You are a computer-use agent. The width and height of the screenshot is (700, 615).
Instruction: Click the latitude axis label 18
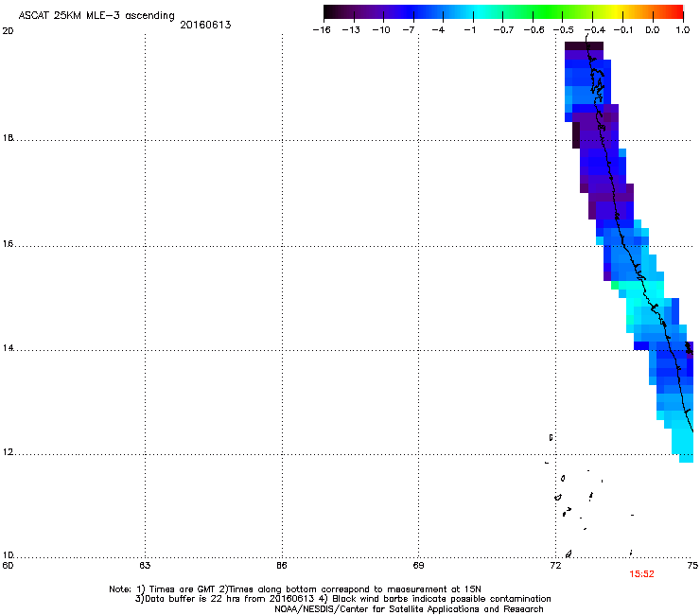click(8, 137)
